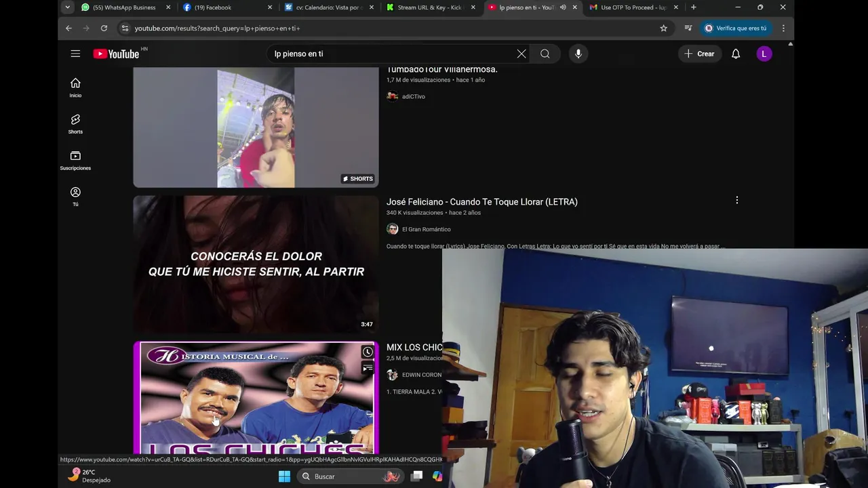Open the Shorts video thumbnail
This screenshot has height=488, width=868.
tap(256, 127)
